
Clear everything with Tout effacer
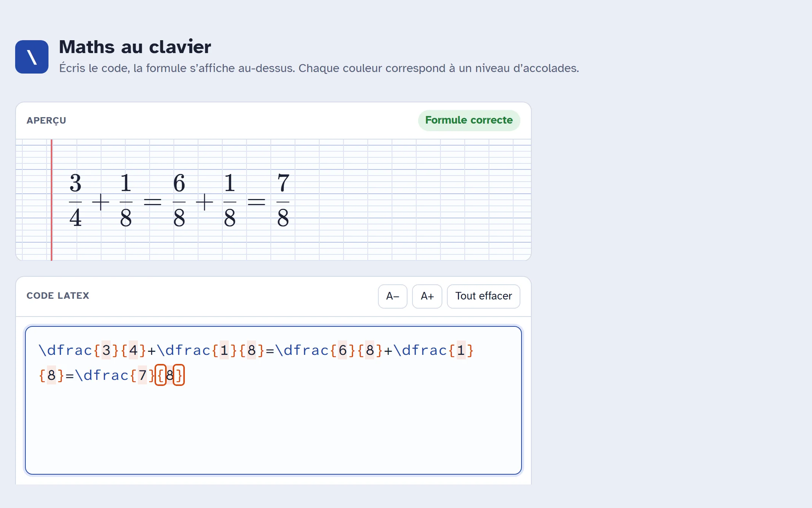pos(484,296)
